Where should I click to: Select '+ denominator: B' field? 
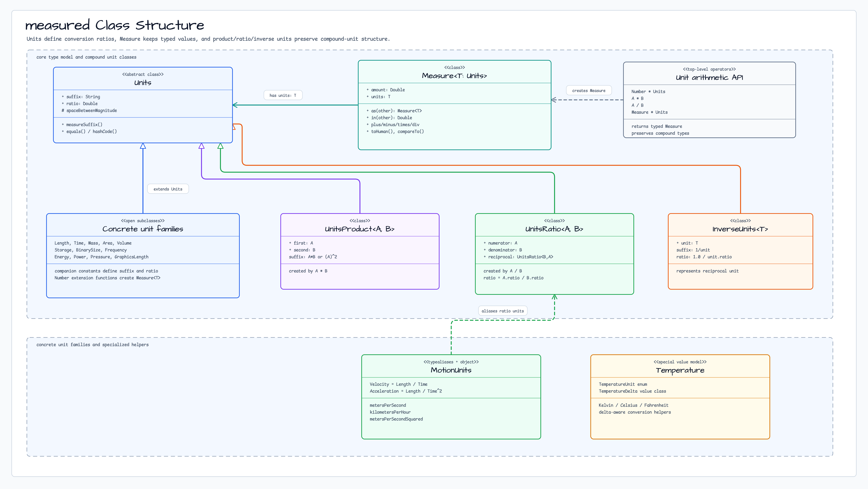(503, 250)
